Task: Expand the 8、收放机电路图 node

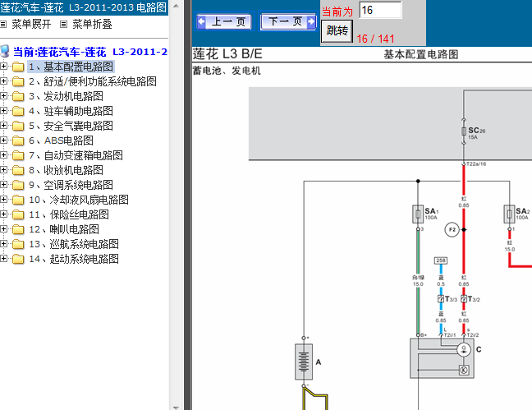Action: point(3,169)
